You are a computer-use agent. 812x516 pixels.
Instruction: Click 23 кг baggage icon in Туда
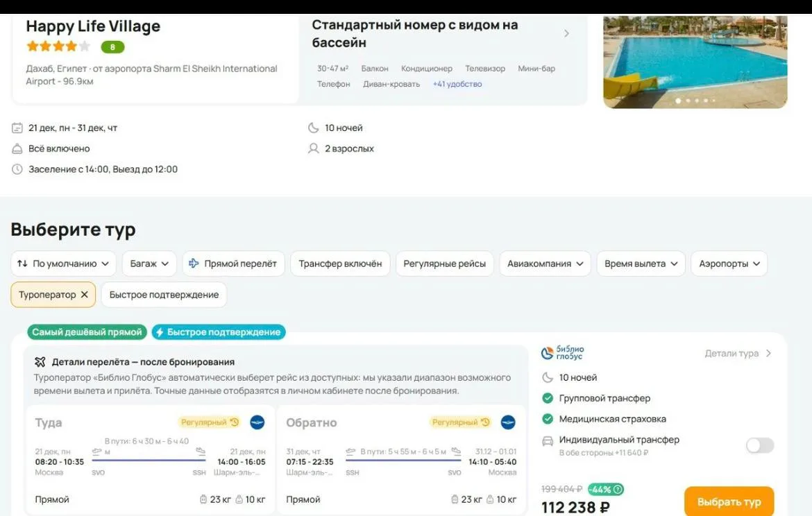point(203,499)
